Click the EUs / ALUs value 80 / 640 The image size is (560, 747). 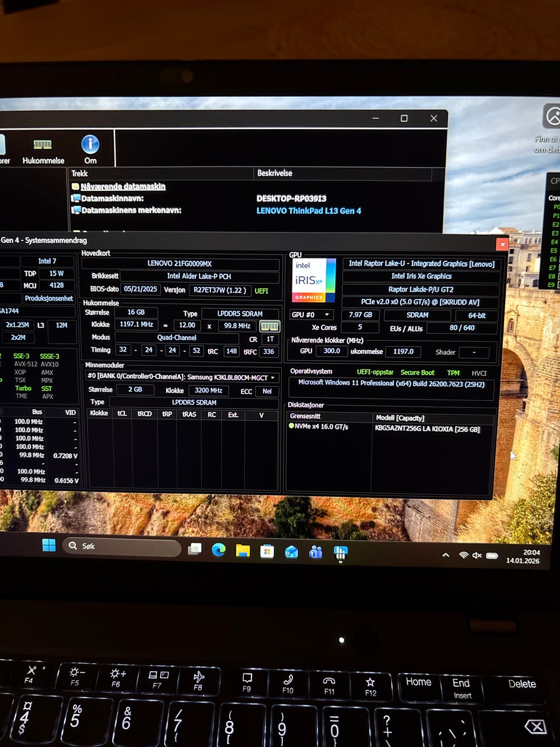[x=462, y=327]
